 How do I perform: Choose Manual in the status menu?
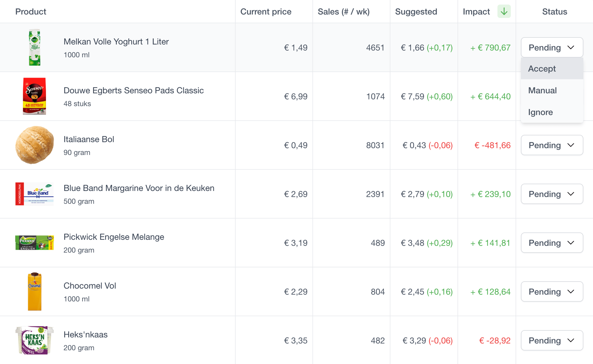click(x=552, y=90)
